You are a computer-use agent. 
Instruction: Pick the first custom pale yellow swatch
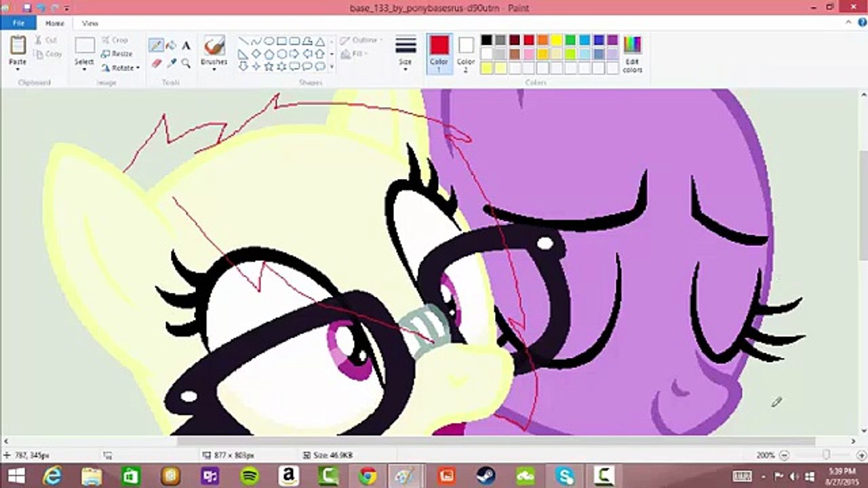coord(486,68)
